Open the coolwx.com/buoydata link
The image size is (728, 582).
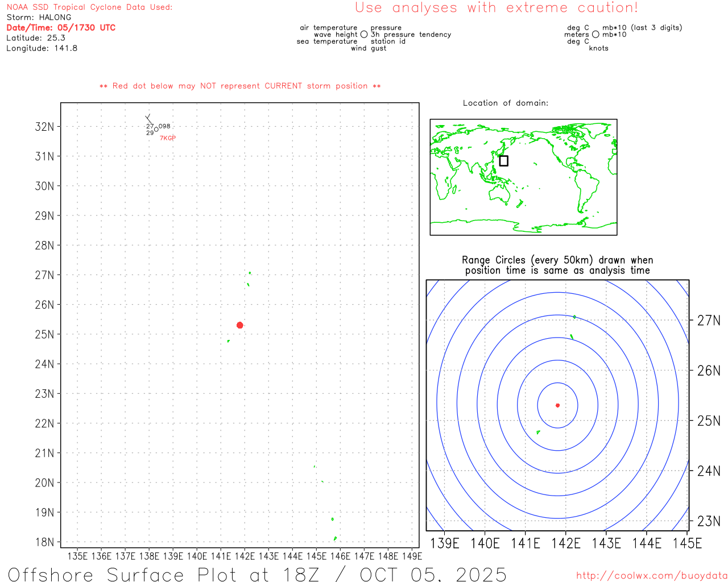[651, 576]
